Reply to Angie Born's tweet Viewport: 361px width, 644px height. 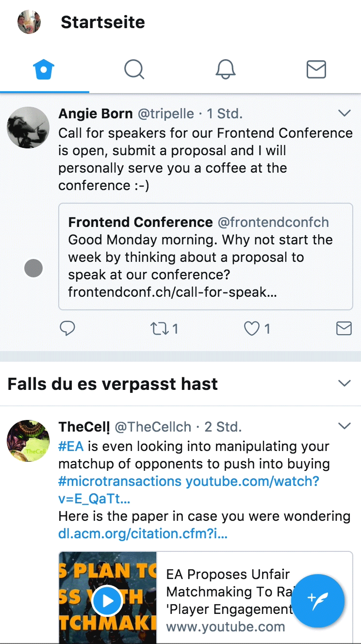(x=67, y=329)
